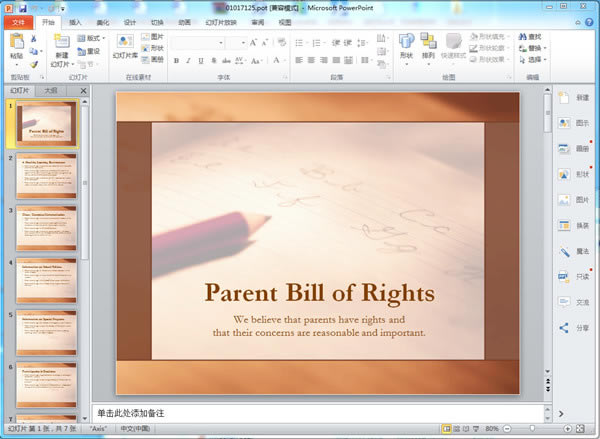Open the font name combo box dropdown
This screenshot has width=600, height=439.
click(221, 42)
